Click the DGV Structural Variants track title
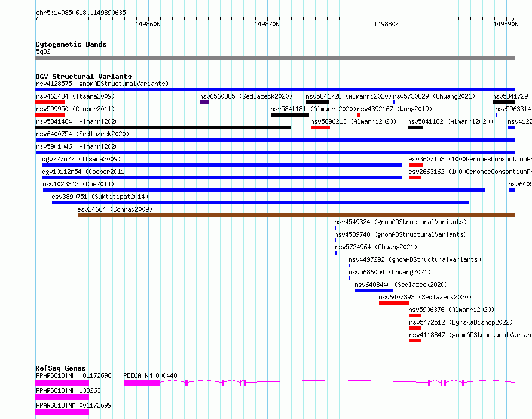Screen dimensions: 532x419 84,77
